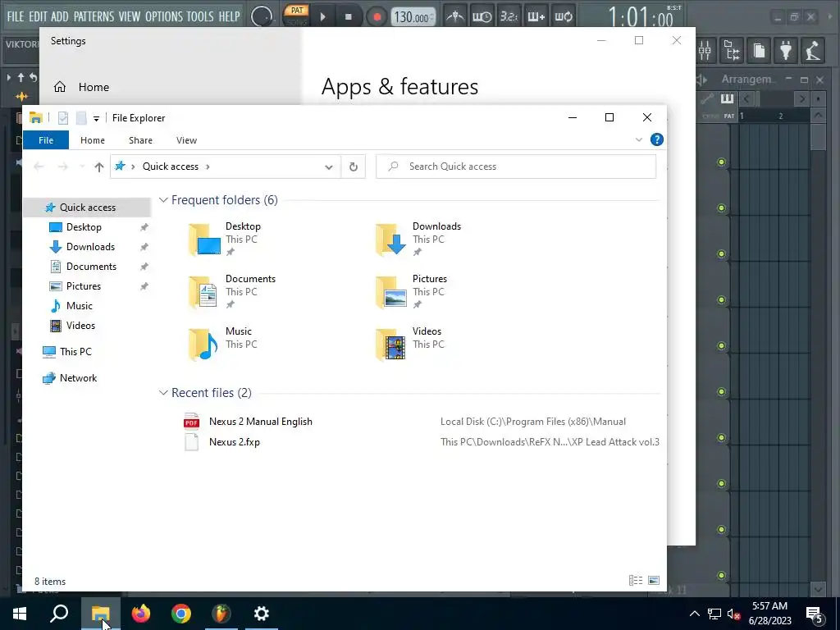Select Network in the navigation pane
This screenshot has width=840, height=630.
[78, 377]
